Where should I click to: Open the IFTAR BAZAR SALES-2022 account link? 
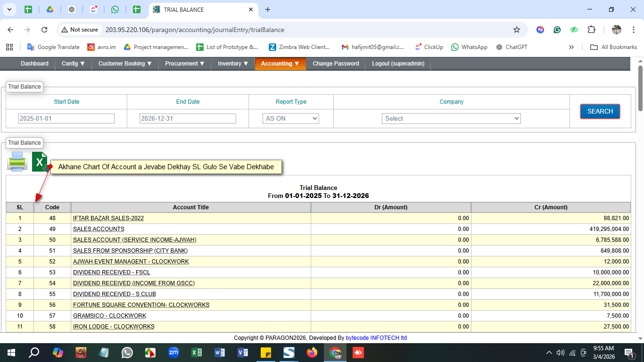pyautogui.click(x=108, y=218)
